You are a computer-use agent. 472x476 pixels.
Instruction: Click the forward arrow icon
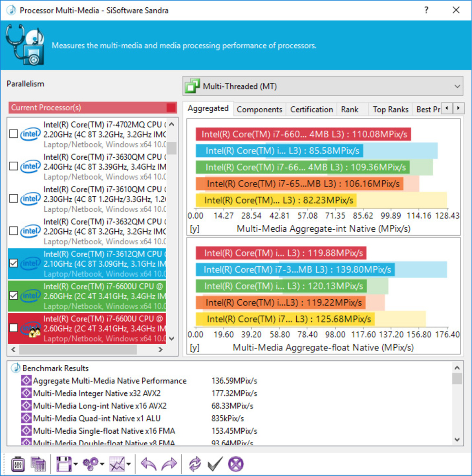[x=169, y=464]
